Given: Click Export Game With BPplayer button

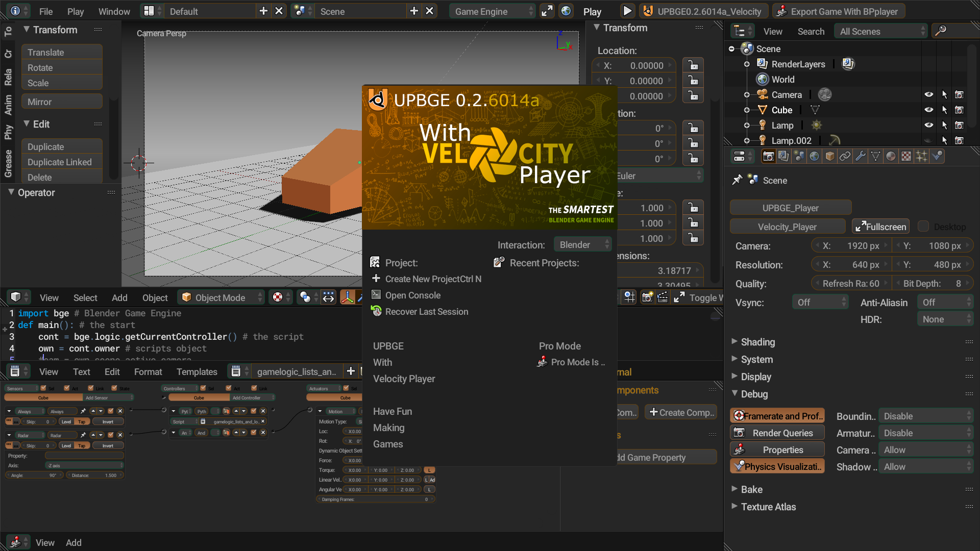Looking at the screenshot, I should pyautogui.click(x=839, y=11).
